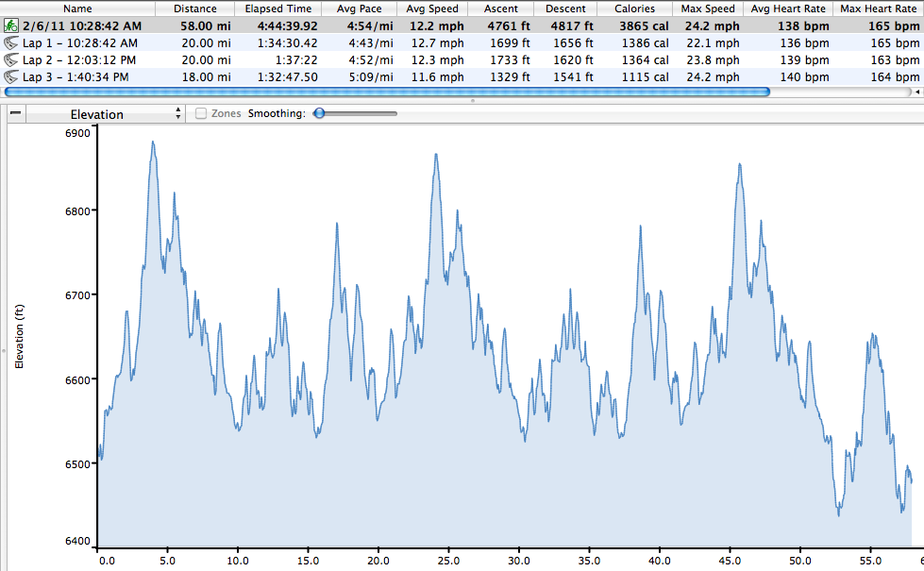Sort by the Distance column header

pos(194,8)
